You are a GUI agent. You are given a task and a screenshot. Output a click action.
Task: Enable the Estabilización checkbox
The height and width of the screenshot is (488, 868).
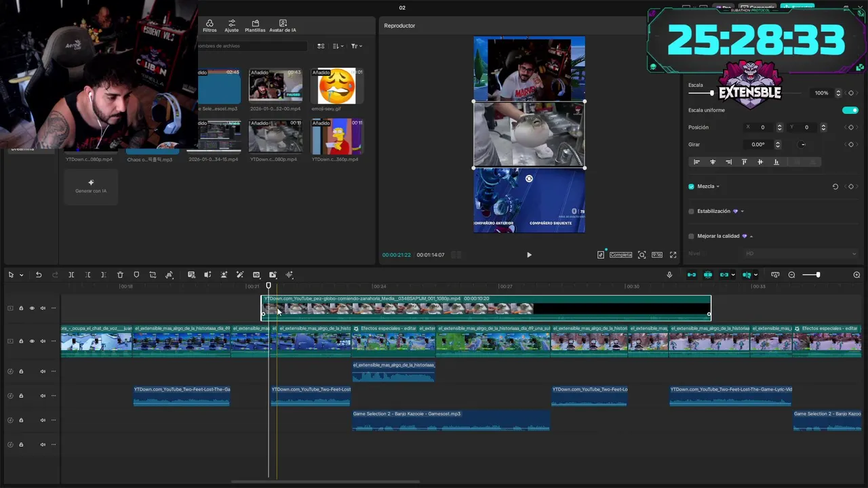pyautogui.click(x=691, y=211)
